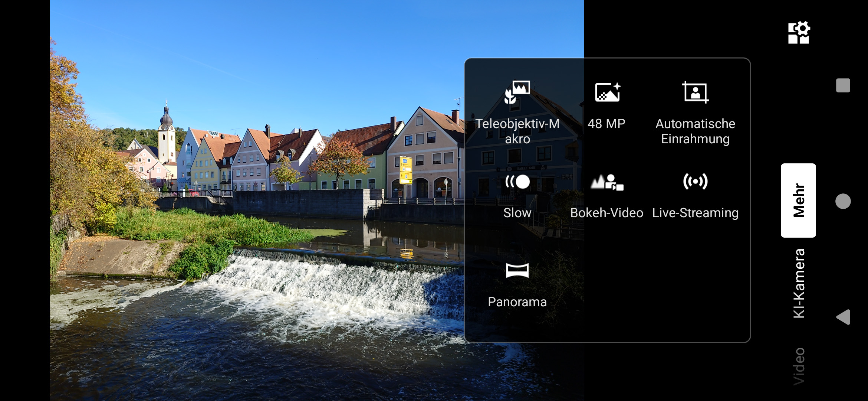This screenshot has width=868, height=401.
Task: Start the Live-Streaming mode icon
Action: pyautogui.click(x=695, y=182)
